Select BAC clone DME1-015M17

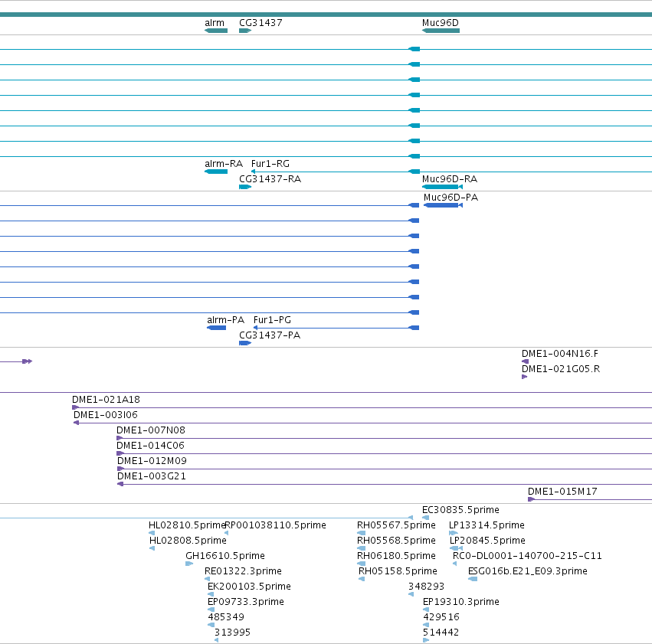[590, 499]
